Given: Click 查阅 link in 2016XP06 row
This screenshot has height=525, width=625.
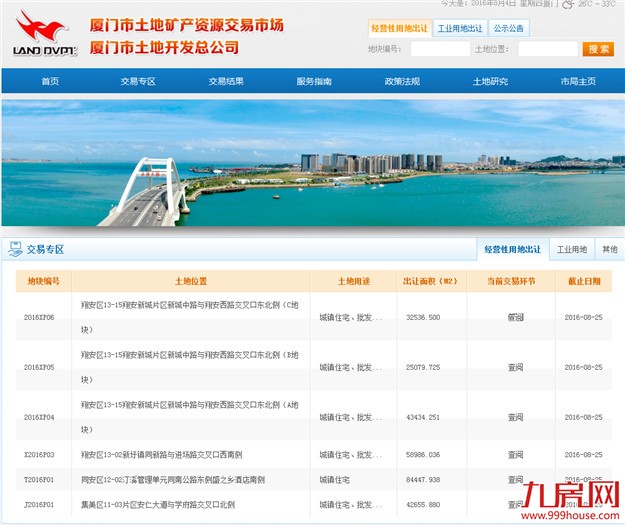Looking at the screenshot, I should (515, 317).
